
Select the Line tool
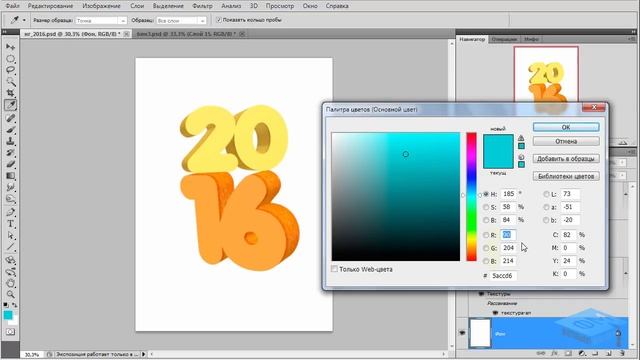click(x=10, y=247)
